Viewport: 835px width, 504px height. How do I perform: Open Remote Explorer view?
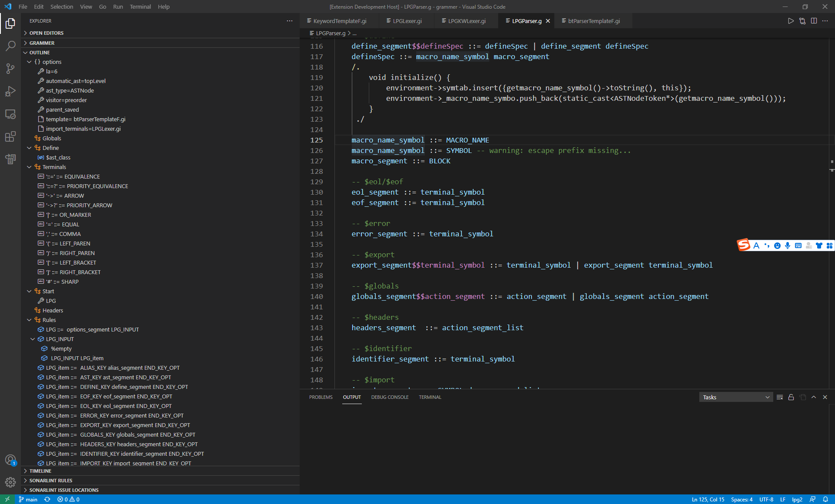pyautogui.click(x=10, y=114)
